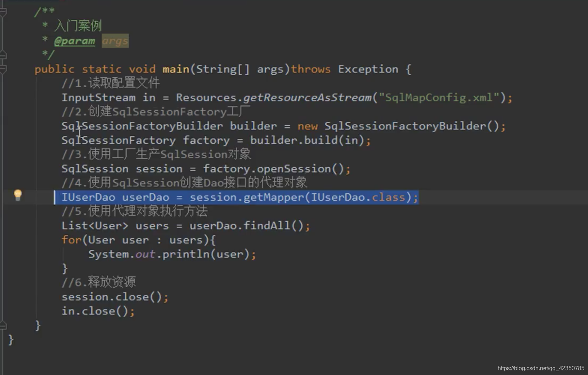Click the highlighted args Javadoc parameter
Image resolution: width=588 pixels, height=375 pixels.
115,41
